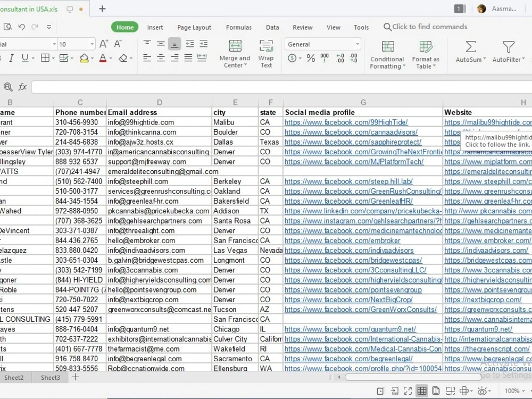Switch to Sheet3 tab

click(x=50, y=378)
